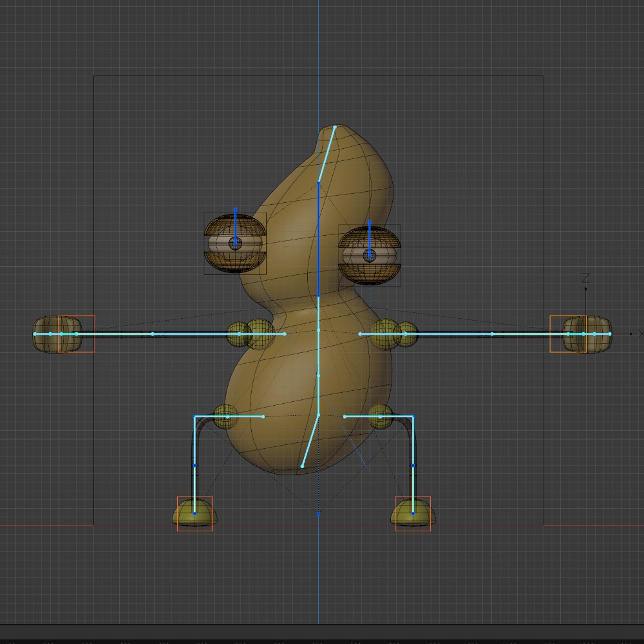This screenshot has width=644, height=644.
Task: Click the Z axis endpoint marker
Action: click(x=585, y=290)
